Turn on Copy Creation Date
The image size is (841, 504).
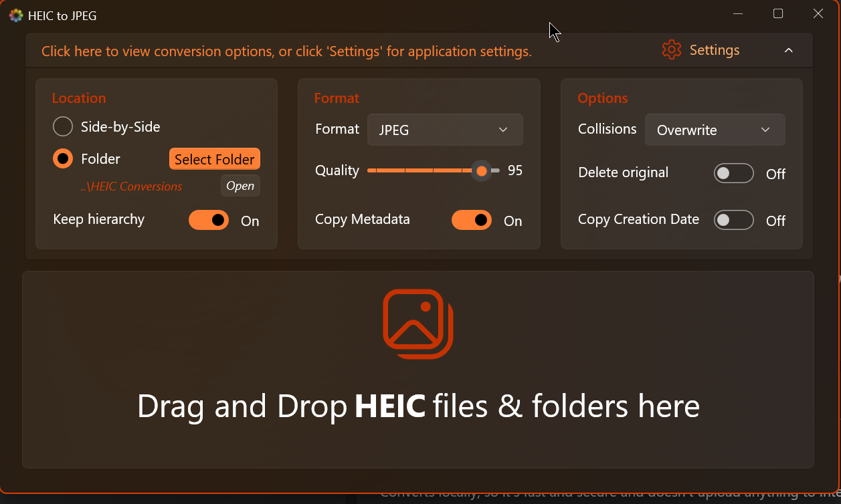click(733, 220)
